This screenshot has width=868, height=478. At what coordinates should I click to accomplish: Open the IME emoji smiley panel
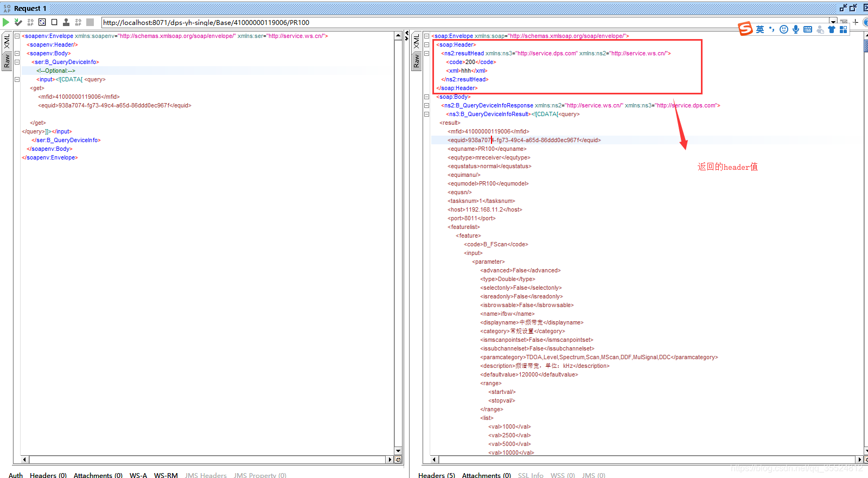pos(784,29)
